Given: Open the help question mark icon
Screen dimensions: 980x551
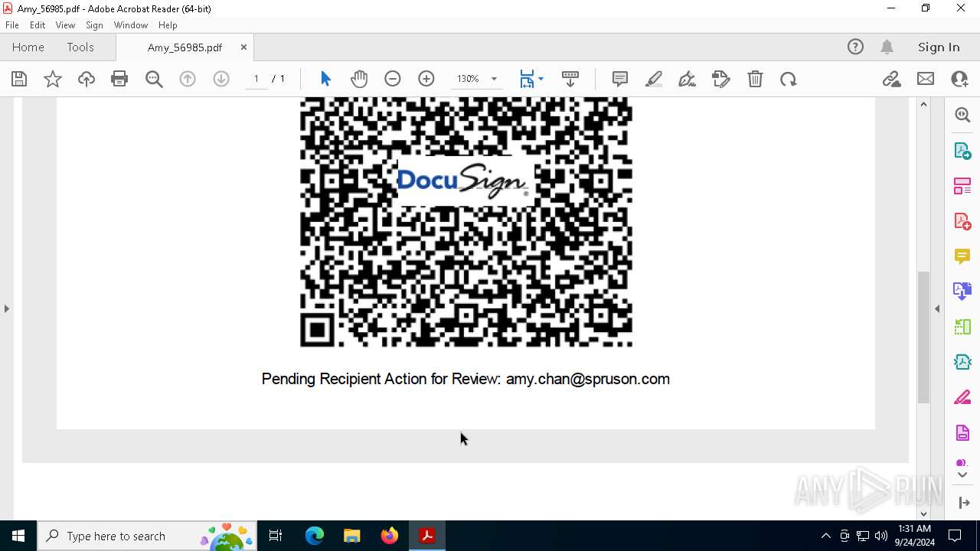Looking at the screenshot, I should click(855, 47).
